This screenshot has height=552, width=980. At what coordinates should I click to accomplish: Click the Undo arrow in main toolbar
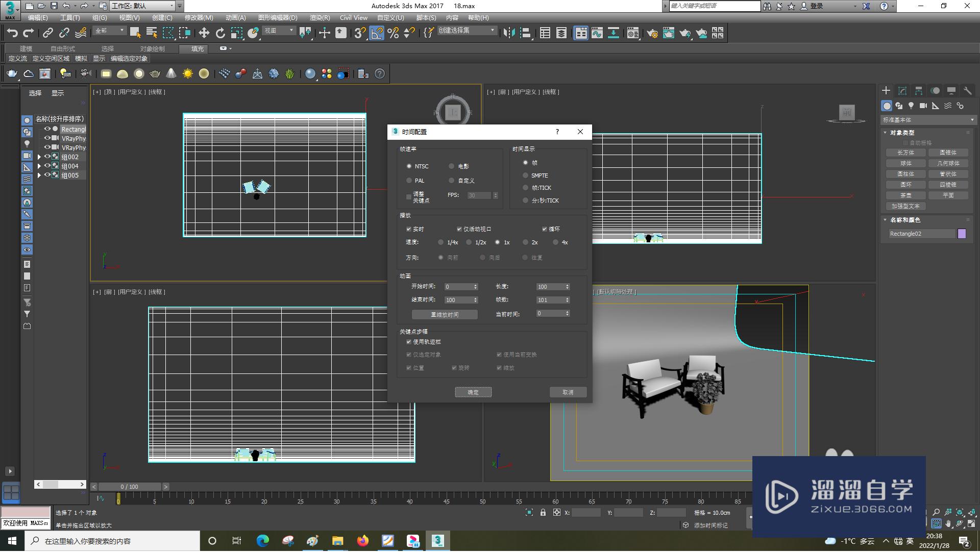click(x=12, y=33)
